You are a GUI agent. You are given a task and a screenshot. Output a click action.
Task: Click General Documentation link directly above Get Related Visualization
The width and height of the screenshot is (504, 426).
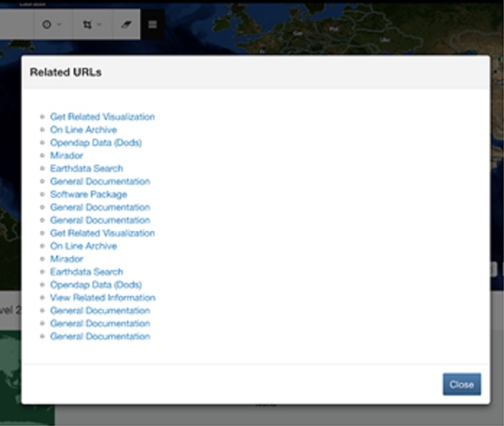100,220
